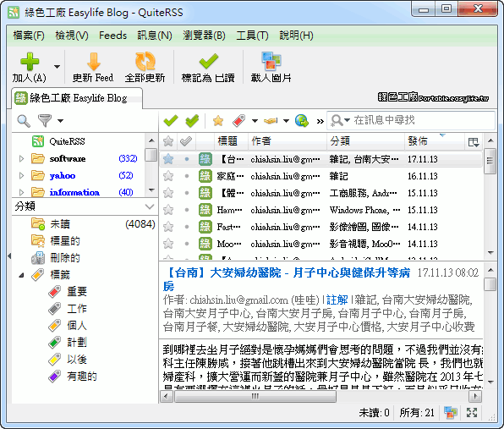Click the status bar load images icon

(x=451, y=413)
